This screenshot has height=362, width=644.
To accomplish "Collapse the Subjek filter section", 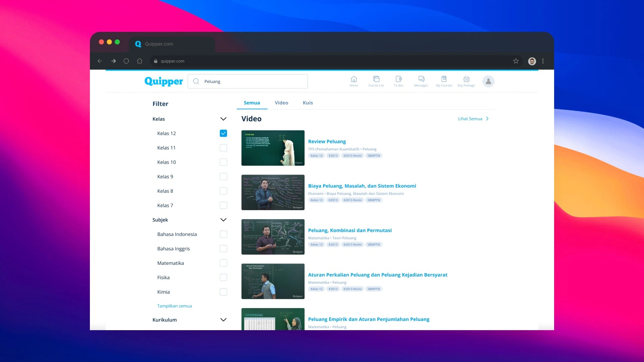I will (x=223, y=220).
